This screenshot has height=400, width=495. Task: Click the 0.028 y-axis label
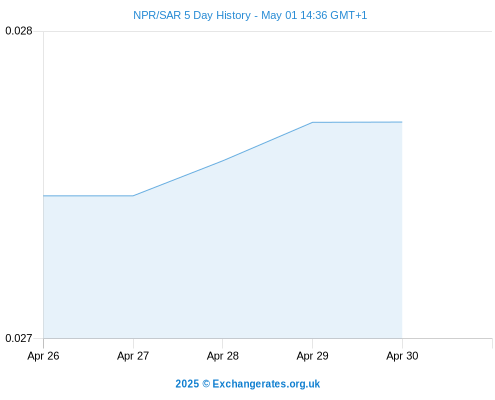click(19, 31)
